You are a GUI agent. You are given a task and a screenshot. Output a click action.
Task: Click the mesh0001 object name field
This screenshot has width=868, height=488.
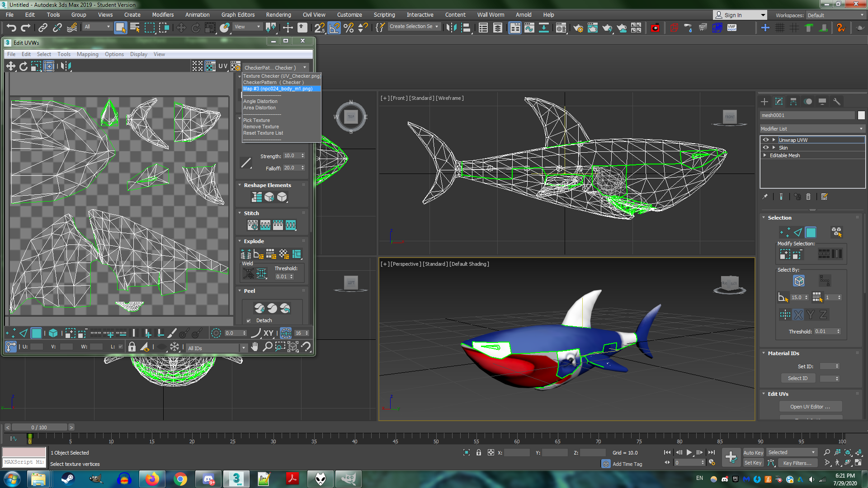pos(807,116)
